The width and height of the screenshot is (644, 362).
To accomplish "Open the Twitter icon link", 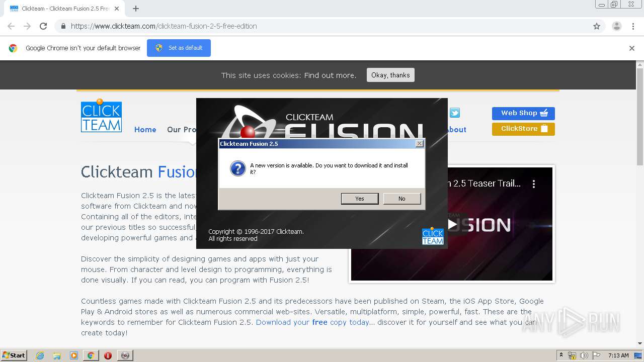I will [x=455, y=113].
